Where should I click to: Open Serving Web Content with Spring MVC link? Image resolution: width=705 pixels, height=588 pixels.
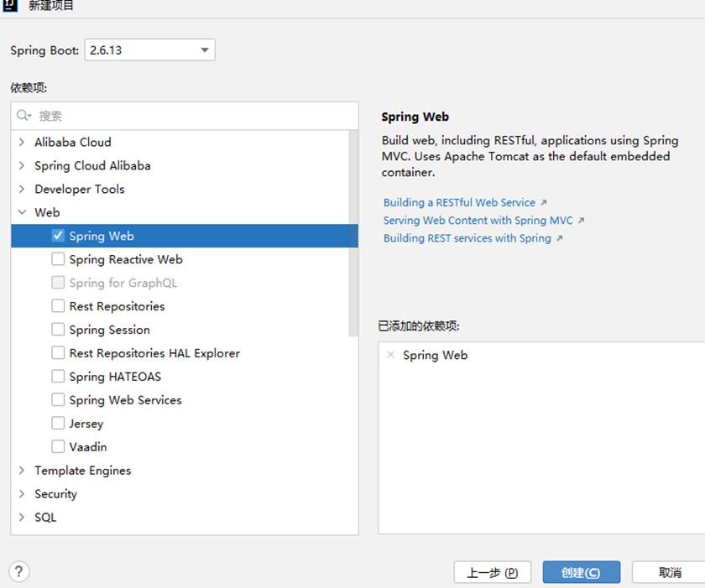[x=478, y=220]
